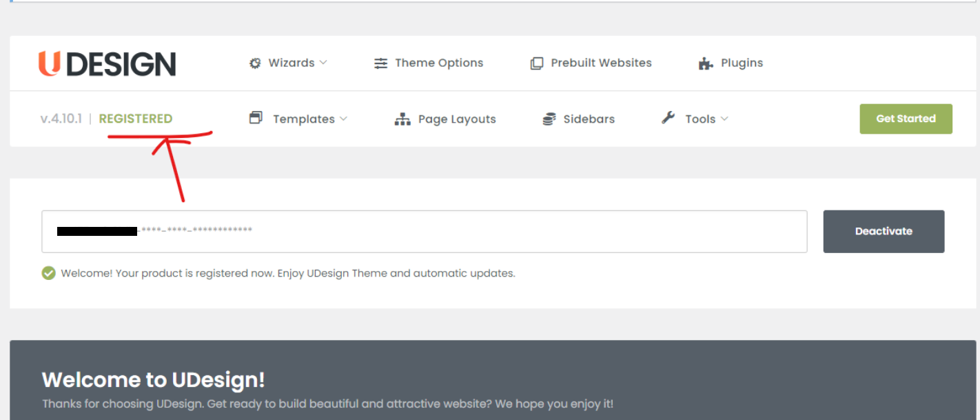The height and width of the screenshot is (420, 980).
Task: Click the Templates stacked-window icon
Action: 256,118
